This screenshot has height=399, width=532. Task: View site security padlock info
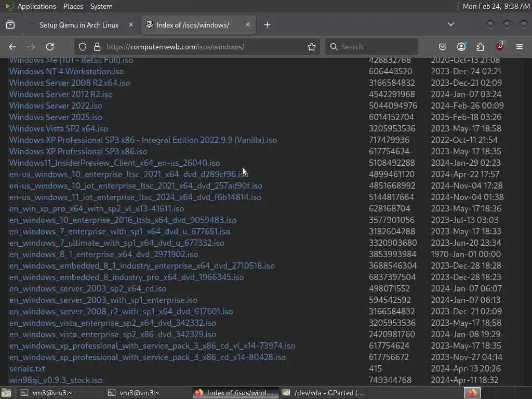[97, 47]
